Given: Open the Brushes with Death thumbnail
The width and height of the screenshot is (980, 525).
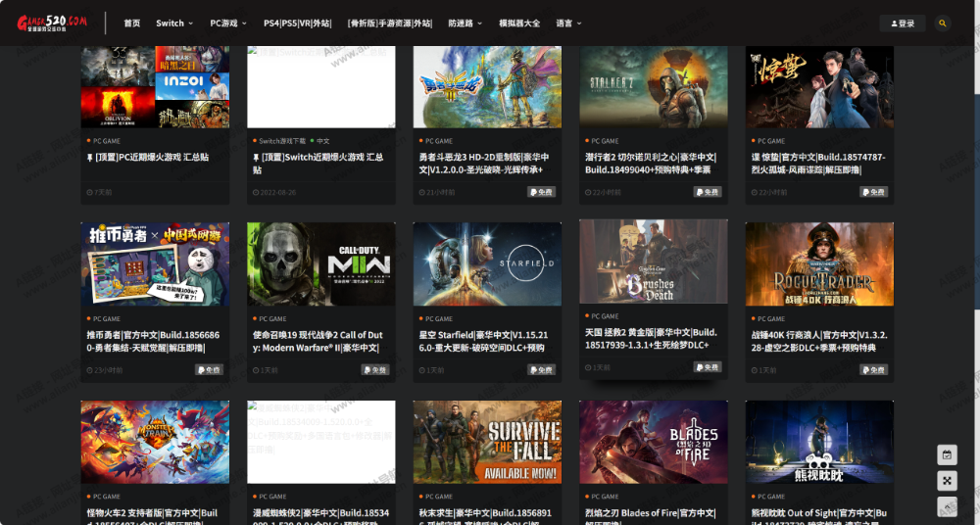Looking at the screenshot, I should (653, 261).
